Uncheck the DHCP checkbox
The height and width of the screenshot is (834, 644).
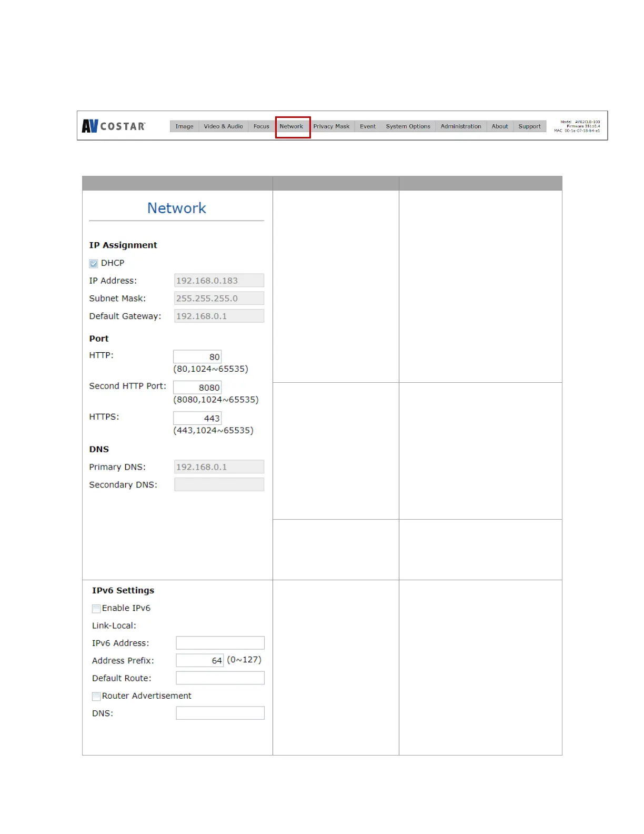click(94, 263)
